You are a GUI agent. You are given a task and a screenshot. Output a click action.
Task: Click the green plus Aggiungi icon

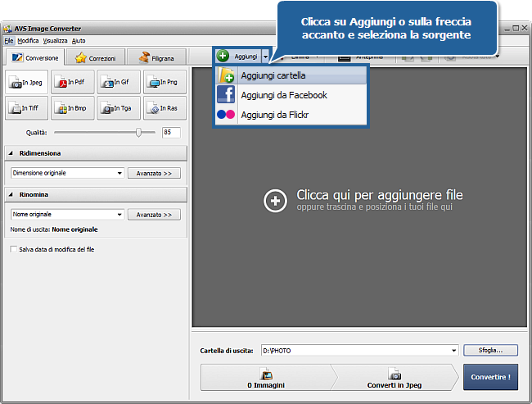pos(223,56)
